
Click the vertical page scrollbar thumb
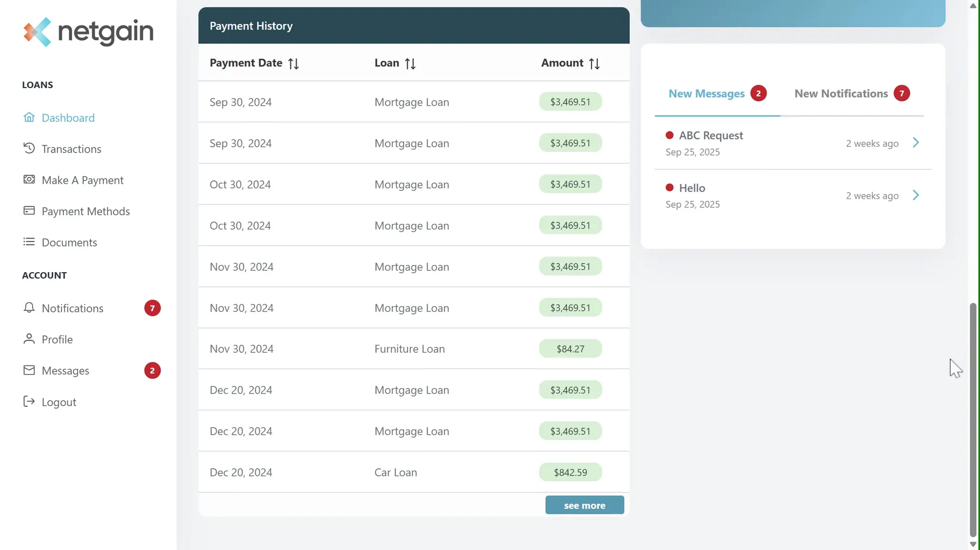click(x=973, y=419)
